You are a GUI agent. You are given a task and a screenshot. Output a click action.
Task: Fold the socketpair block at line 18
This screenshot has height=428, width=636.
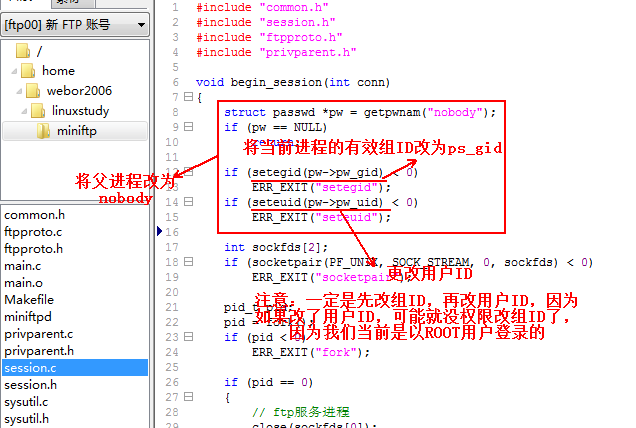[x=189, y=262]
